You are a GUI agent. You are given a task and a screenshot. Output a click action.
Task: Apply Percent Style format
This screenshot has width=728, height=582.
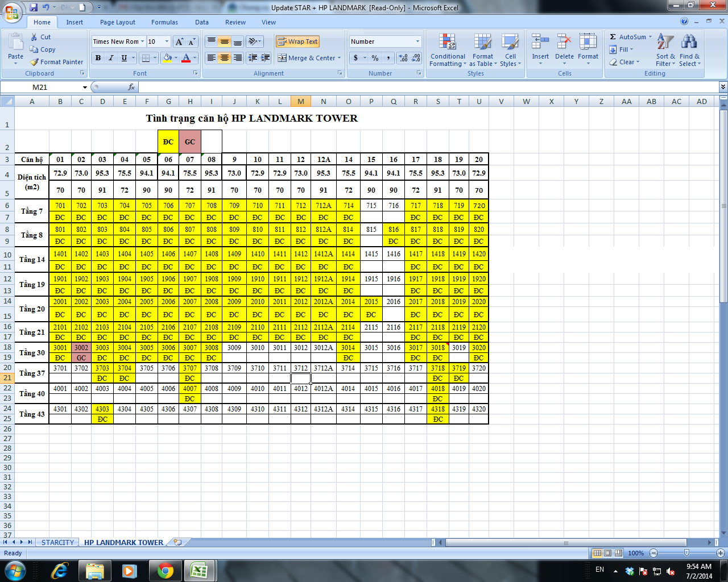(x=375, y=58)
